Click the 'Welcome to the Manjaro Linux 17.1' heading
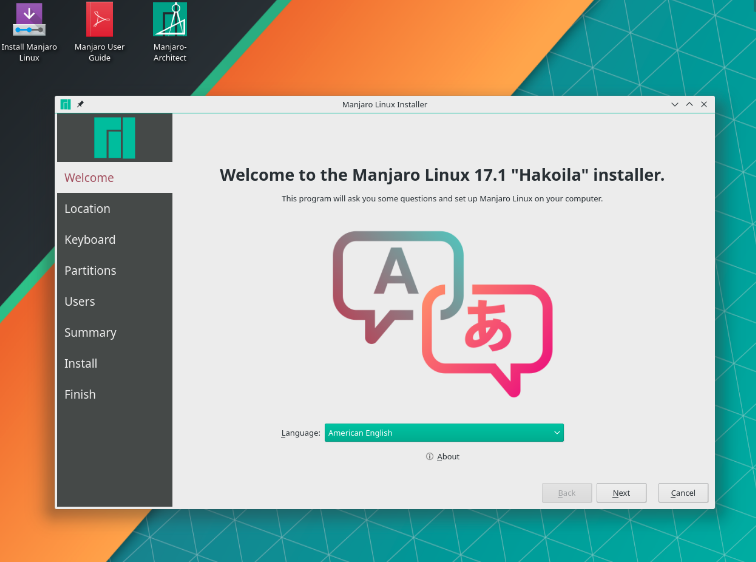 (x=442, y=175)
